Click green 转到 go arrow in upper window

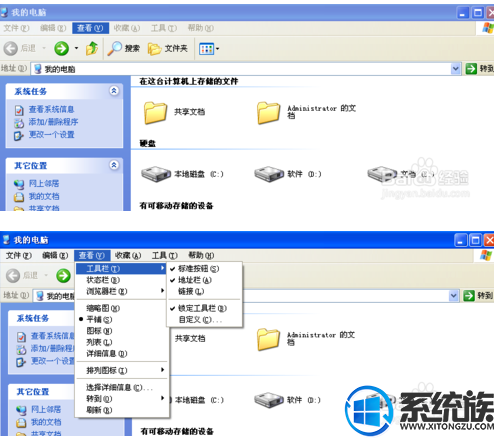point(471,69)
